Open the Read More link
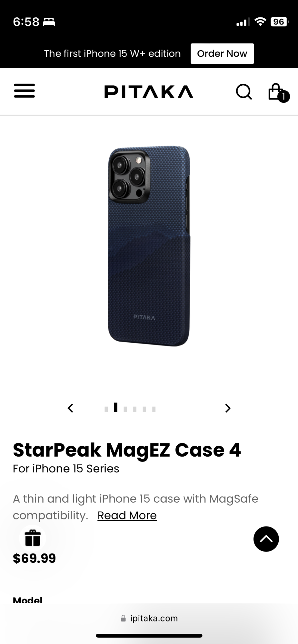The width and height of the screenshot is (298, 644). tap(127, 516)
